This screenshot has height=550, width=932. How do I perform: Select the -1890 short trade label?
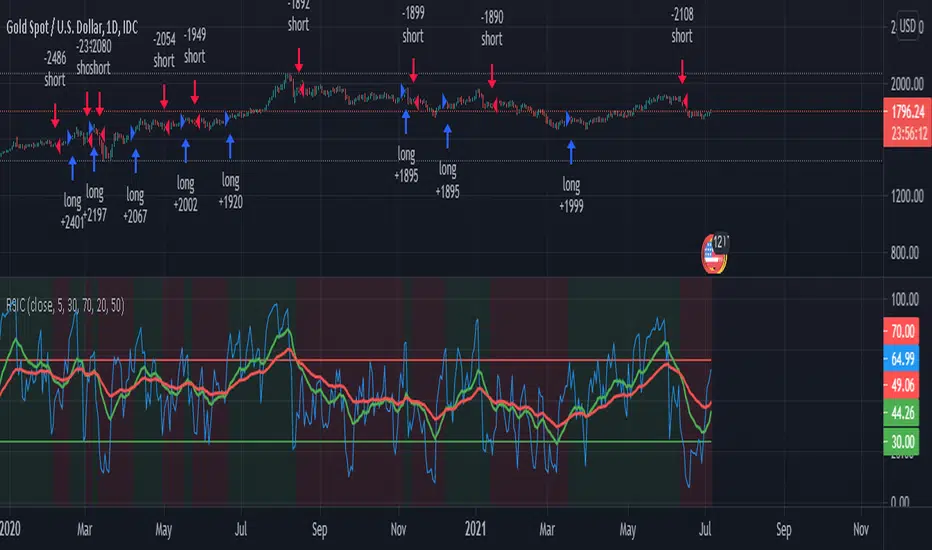(x=492, y=28)
